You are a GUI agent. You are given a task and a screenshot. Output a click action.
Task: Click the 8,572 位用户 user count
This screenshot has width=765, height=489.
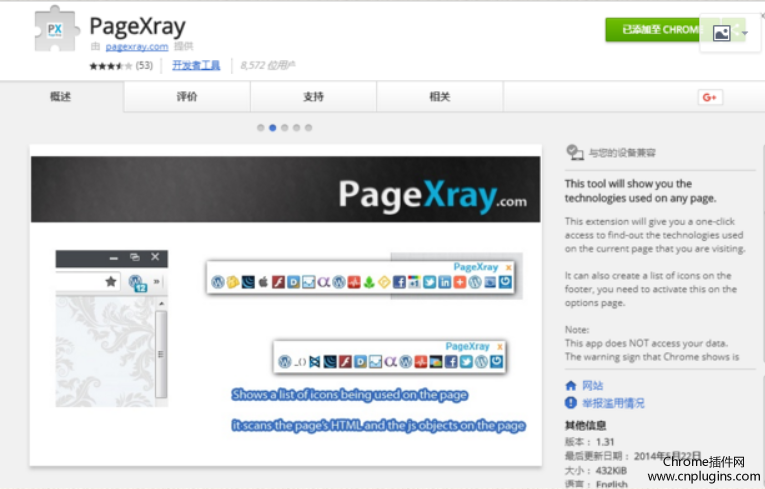267,65
